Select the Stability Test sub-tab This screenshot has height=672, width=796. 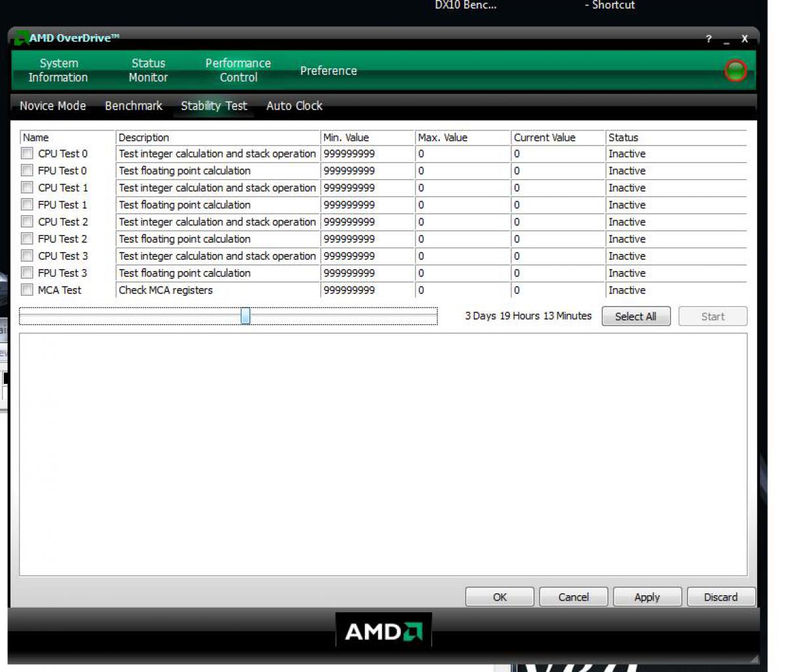(x=214, y=106)
